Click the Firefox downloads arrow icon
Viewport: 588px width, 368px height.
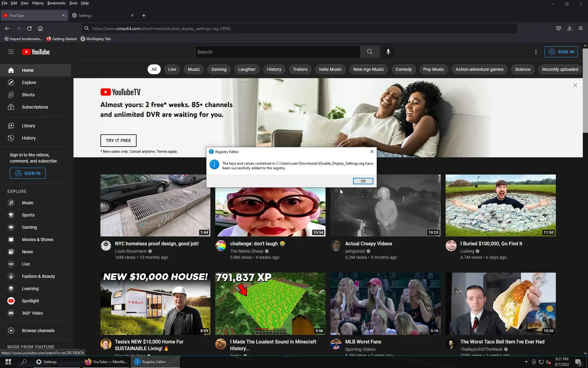click(x=569, y=28)
